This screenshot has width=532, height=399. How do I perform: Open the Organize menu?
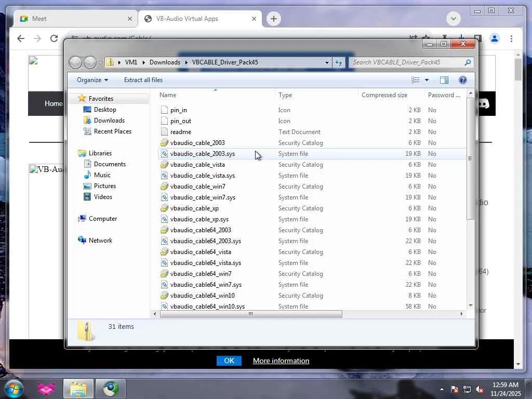[92, 80]
